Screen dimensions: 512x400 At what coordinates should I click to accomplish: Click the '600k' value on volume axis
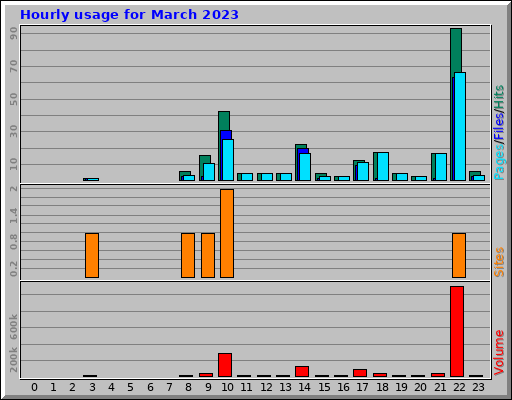14,327
